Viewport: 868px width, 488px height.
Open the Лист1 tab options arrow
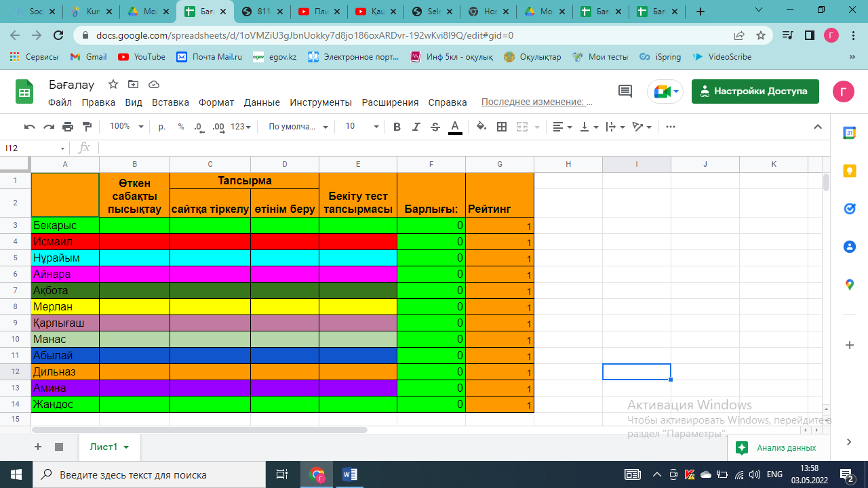coord(126,447)
